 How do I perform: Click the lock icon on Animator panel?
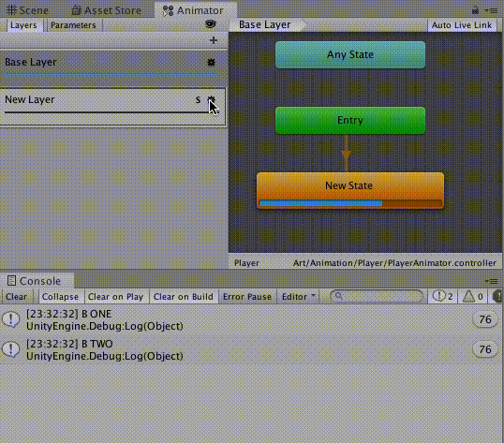(x=475, y=10)
